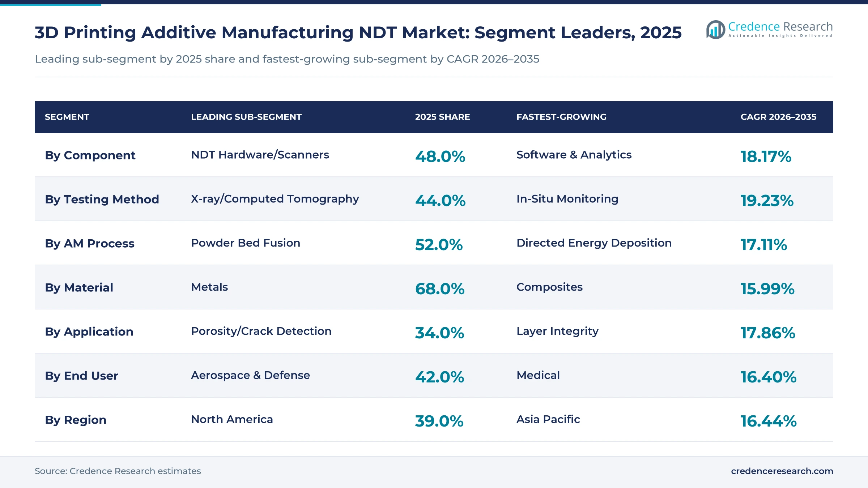Click the CAGR 2026–2035 column header
This screenshot has height=488, width=868.
pyautogui.click(x=778, y=117)
